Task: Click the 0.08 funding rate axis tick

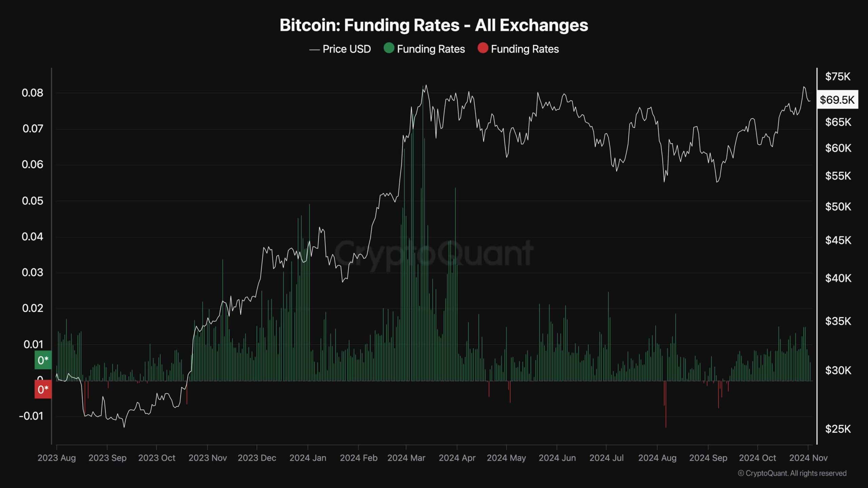Action: (x=33, y=93)
